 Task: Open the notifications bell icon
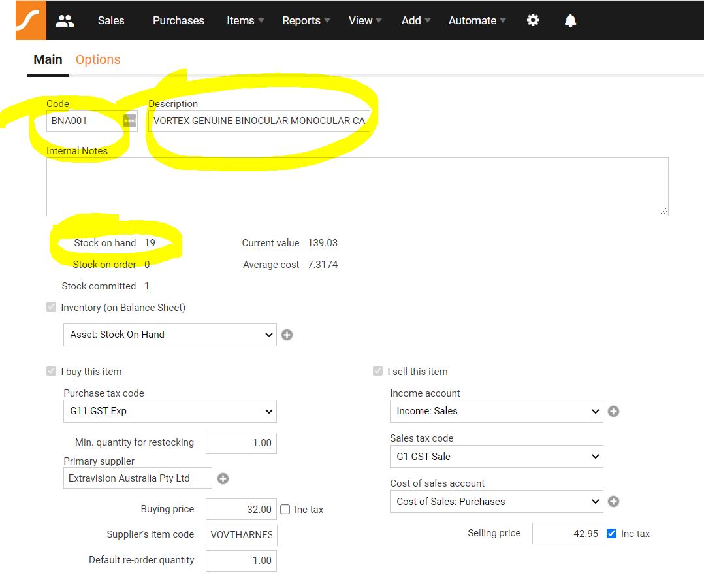(570, 21)
